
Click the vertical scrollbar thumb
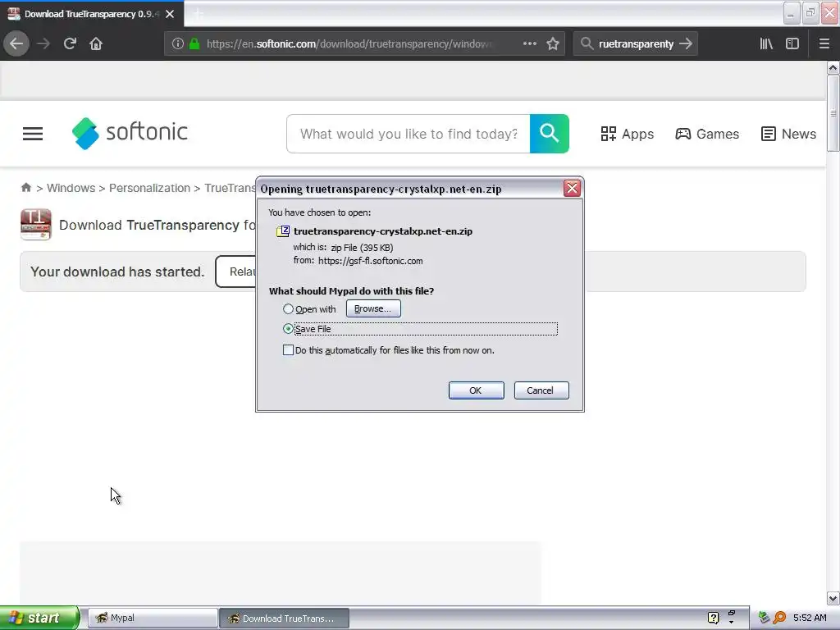click(833, 113)
